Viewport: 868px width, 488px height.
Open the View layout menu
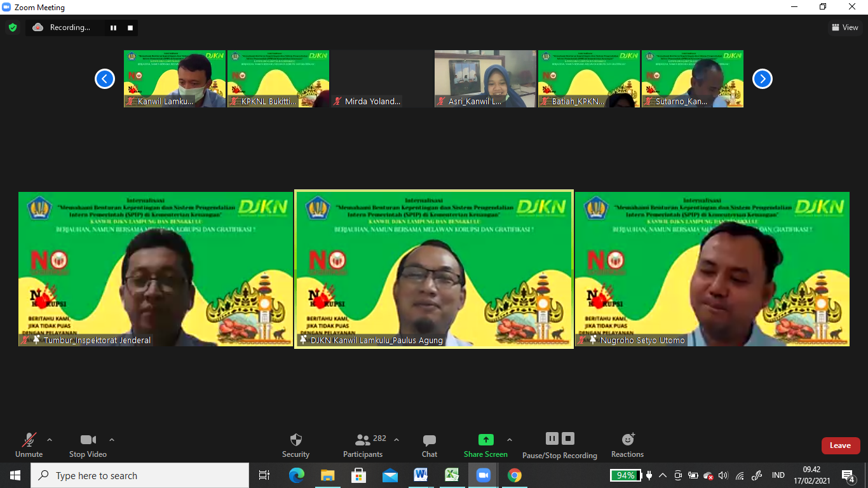point(844,27)
